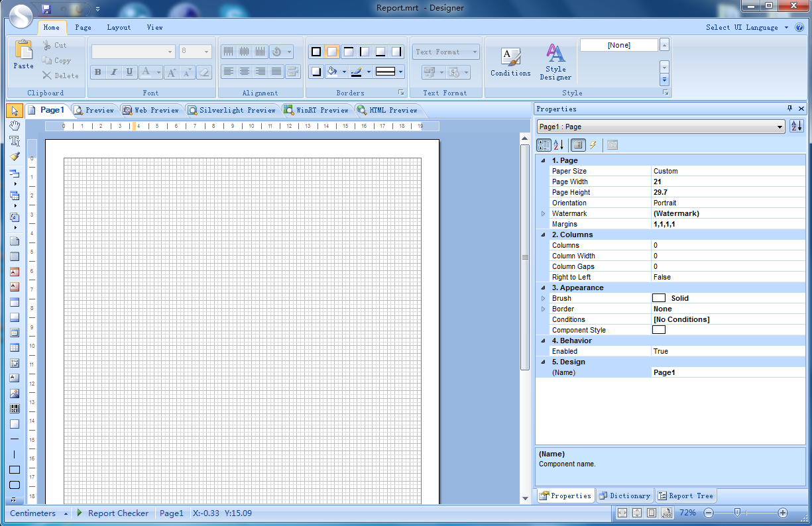Switch to the Report Tree tab
Screen dimensions: 812x526
(x=685, y=496)
